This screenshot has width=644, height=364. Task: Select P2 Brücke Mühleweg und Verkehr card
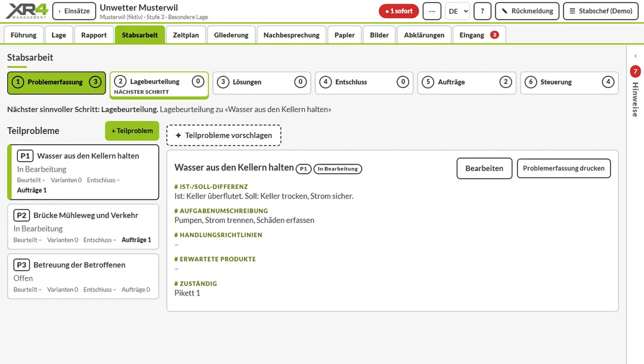click(x=83, y=227)
